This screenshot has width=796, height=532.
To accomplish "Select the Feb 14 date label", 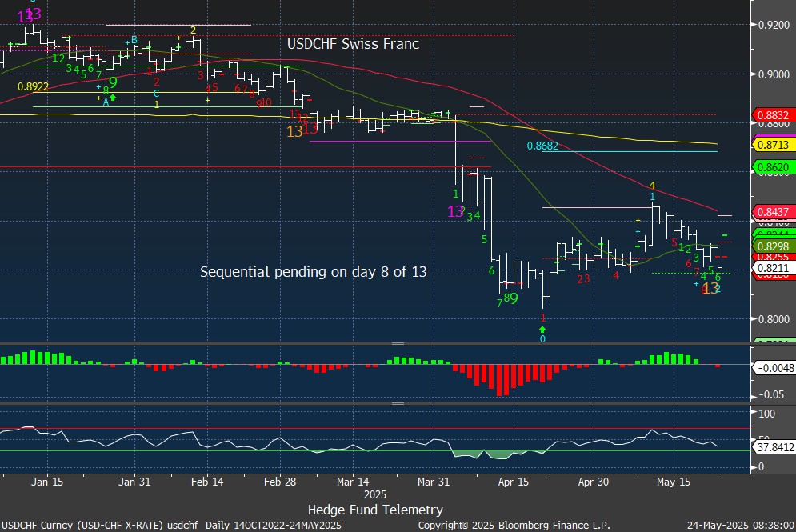I will (x=207, y=482).
